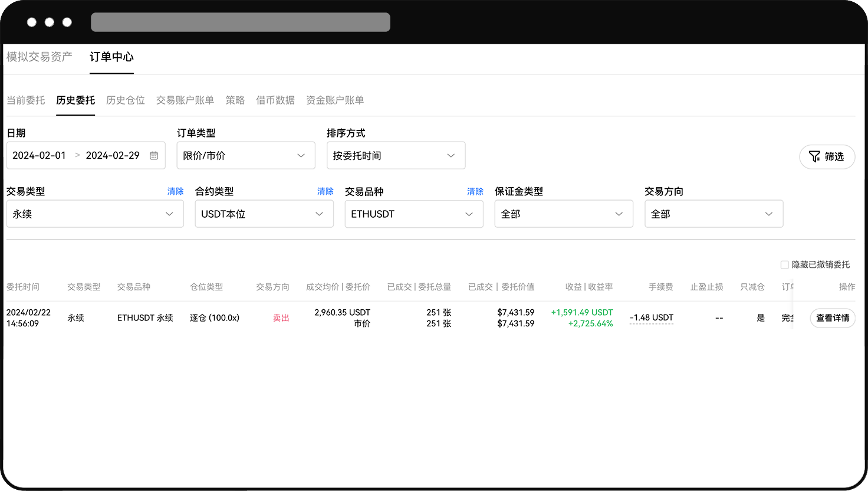Click the 查看详情 button for the ETHUSDT order
The height and width of the screenshot is (491, 868).
(x=832, y=317)
